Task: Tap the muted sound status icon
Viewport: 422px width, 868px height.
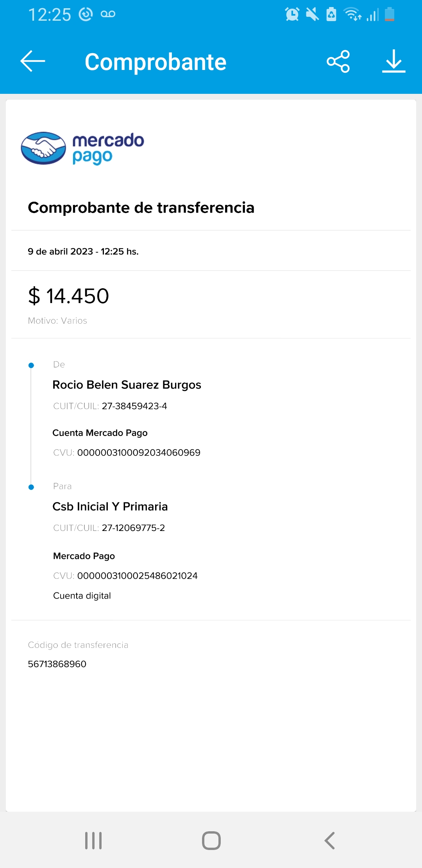Action: point(312,14)
